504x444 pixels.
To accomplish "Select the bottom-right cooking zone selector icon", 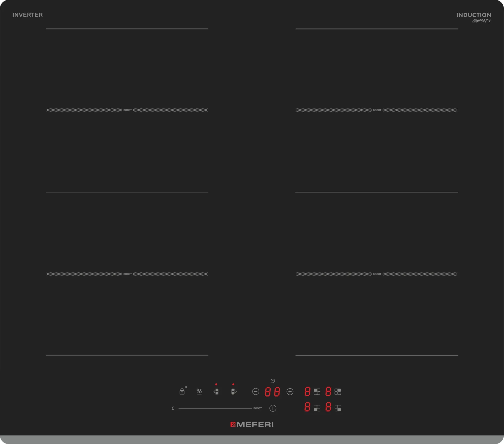I will click(338, 408).
